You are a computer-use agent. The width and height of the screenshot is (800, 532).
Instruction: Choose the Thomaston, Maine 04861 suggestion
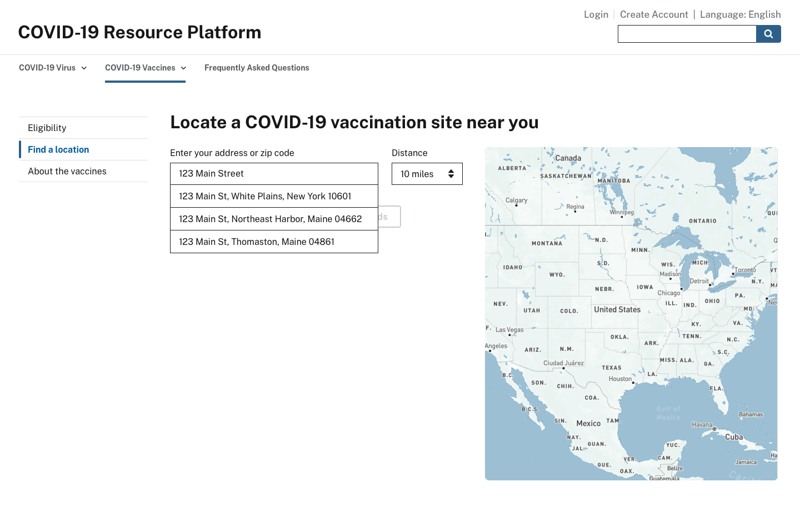pyautogui.click(x=274, y=242)
